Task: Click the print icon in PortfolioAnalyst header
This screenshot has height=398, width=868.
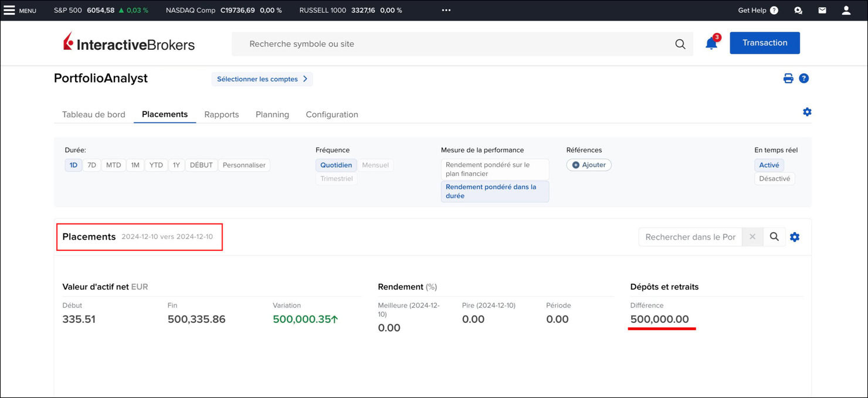Action: tap(788, 79)
